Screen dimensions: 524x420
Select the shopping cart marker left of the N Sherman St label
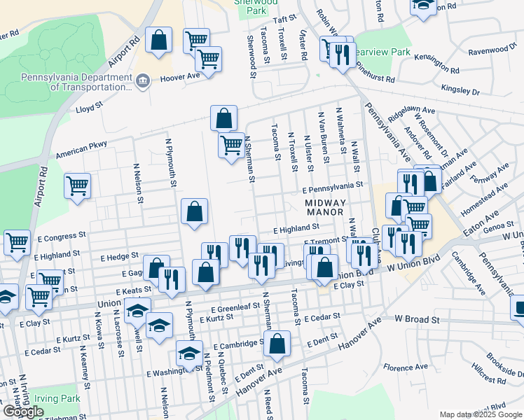231,146
